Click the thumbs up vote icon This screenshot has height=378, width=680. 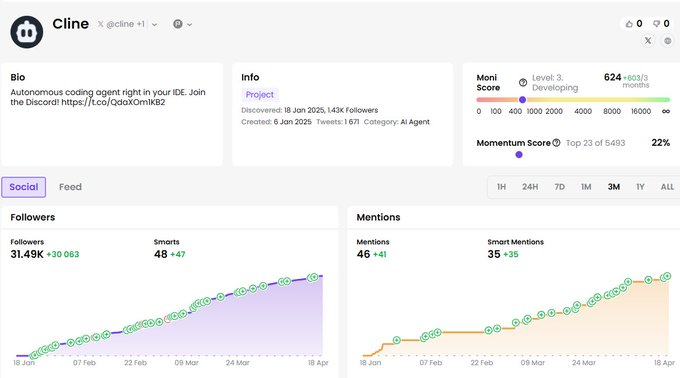pos(629,24)
